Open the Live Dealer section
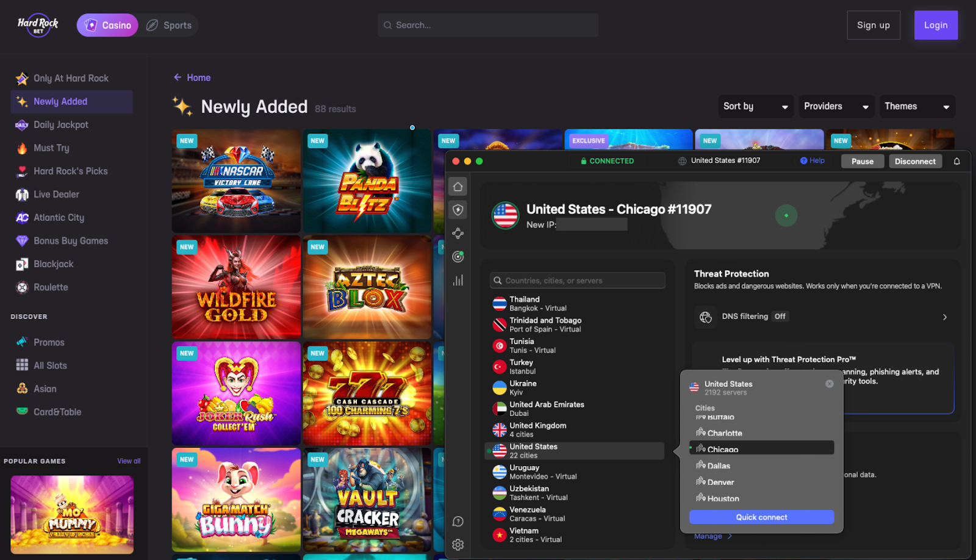The image size is (976, 560). tap(72, 194)
